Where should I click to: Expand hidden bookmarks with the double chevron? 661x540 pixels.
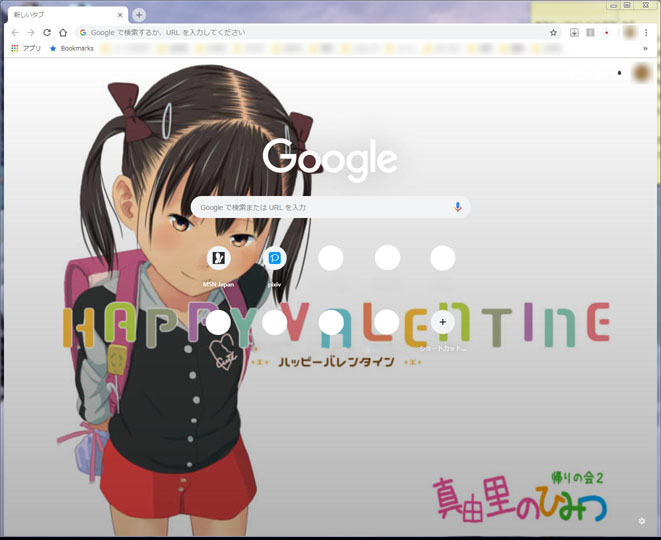tap(645, 48)
